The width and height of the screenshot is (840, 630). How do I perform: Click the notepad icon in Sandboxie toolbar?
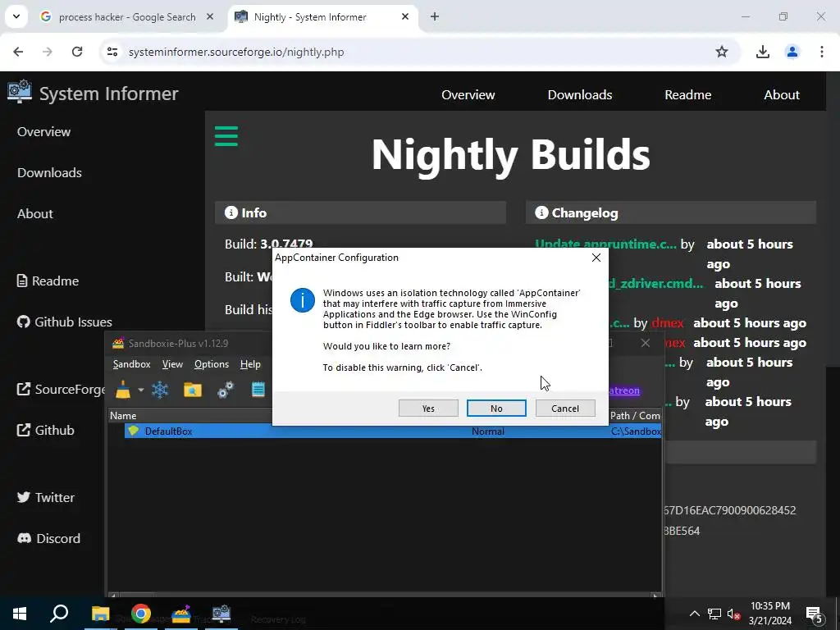(x=258, y=390)
